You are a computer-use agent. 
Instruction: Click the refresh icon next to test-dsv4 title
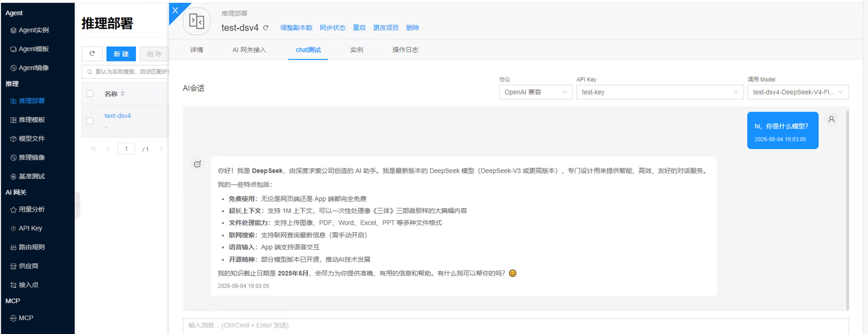tap(266, 28)
